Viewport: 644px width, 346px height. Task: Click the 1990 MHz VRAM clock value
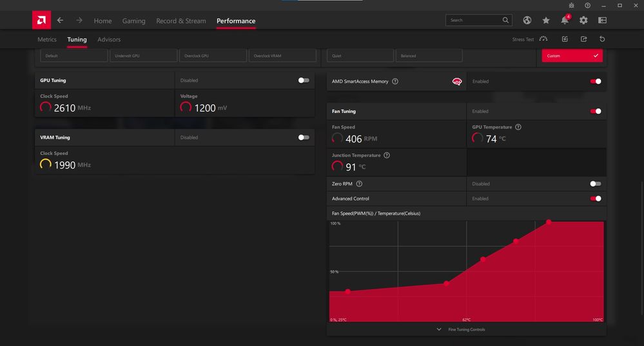[x=65, y=165]
